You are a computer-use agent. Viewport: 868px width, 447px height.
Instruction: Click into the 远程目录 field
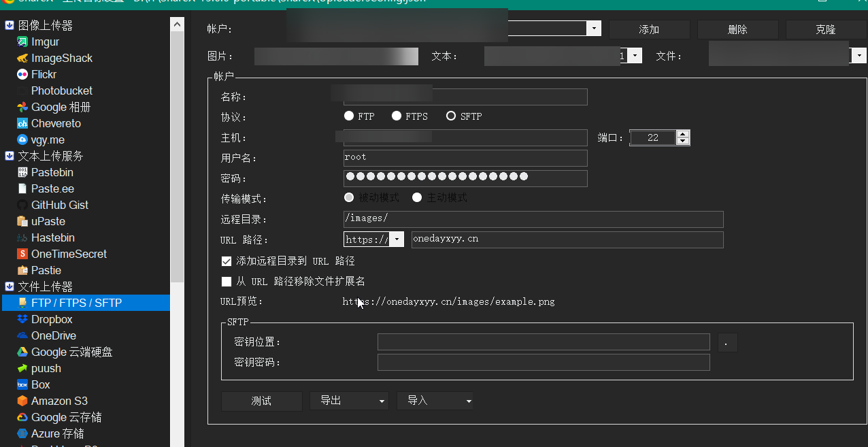533,219
